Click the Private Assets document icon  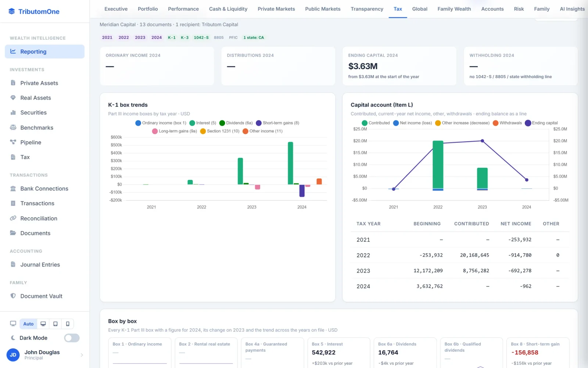(13, 83)
